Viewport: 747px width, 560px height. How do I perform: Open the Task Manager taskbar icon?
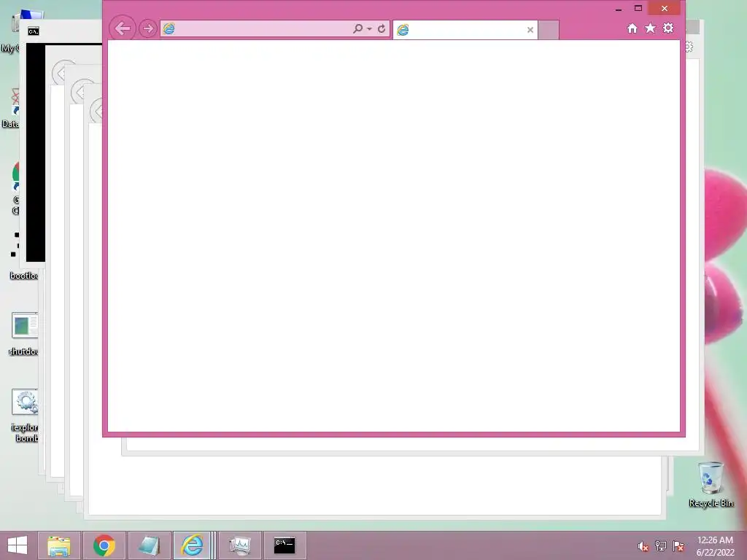pos(239,545)
